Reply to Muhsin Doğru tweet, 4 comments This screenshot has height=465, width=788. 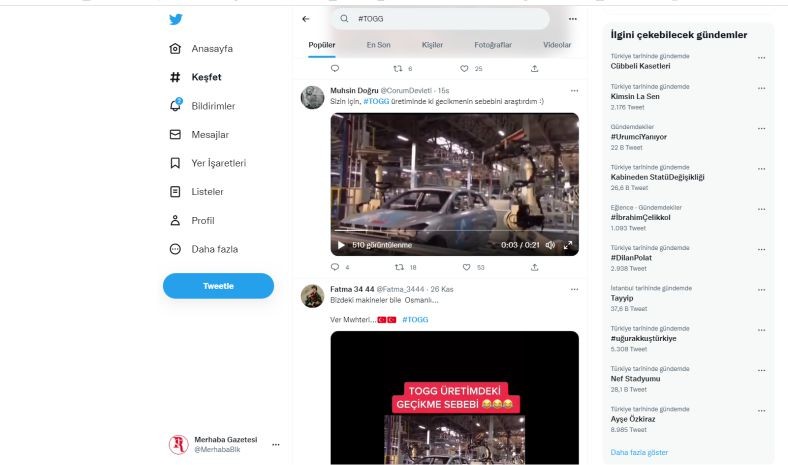(335, 267)
